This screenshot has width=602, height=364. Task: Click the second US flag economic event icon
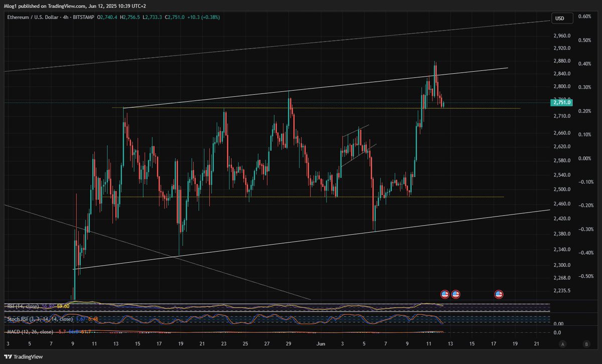pos(456,294)
